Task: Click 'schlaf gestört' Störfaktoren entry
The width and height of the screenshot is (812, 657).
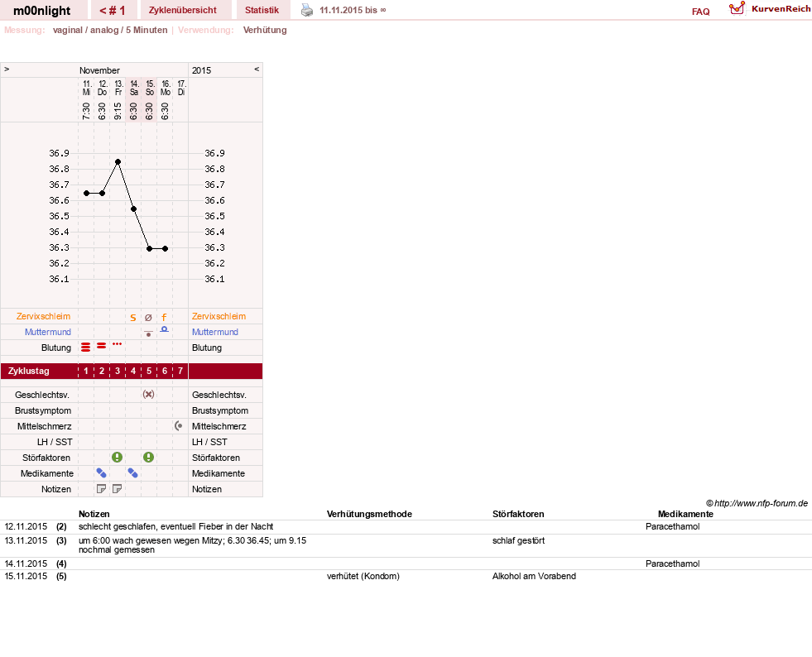Action: click(x=518, y=540)
